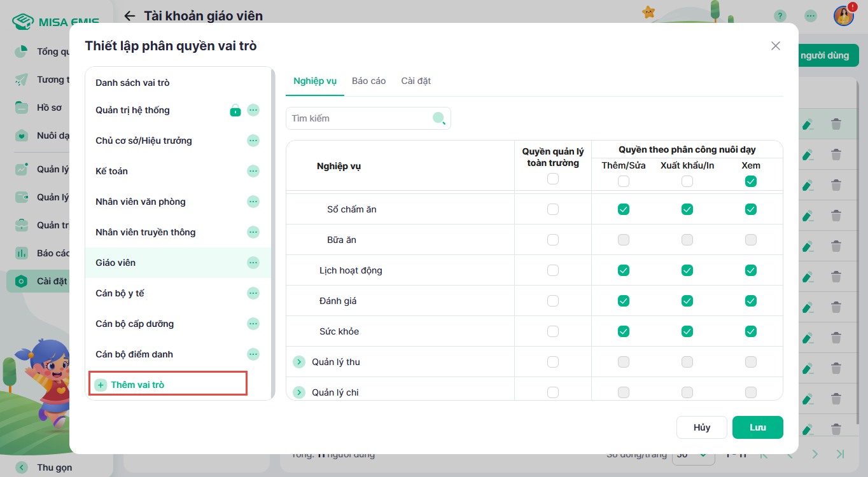Toggle the Xem column header checkbox
Viewport: 868px width, 477px height.
[x=751, y=181]
